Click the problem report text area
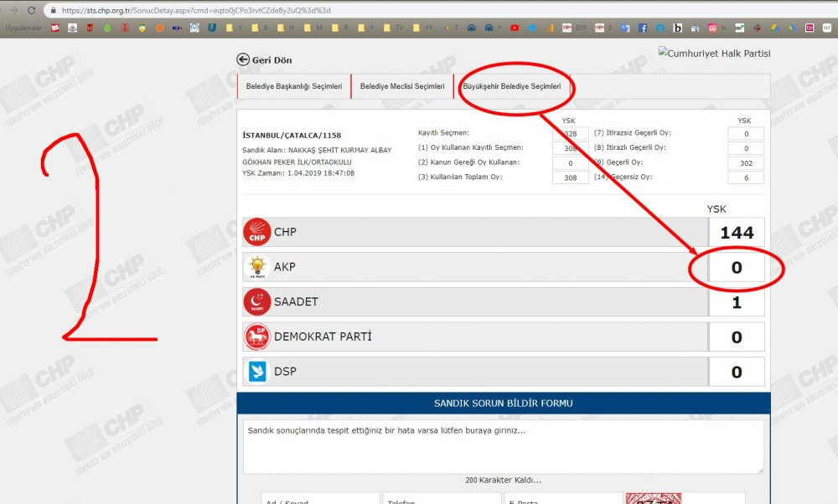 coord(503,446)
